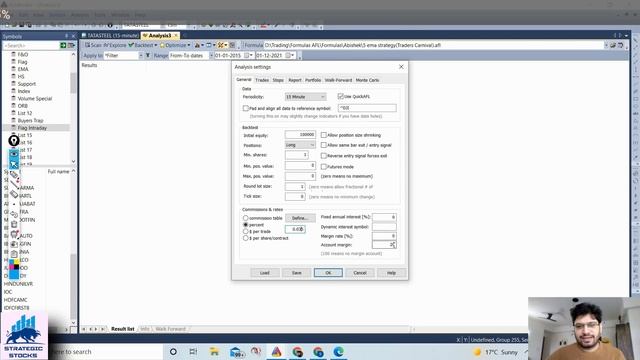Click the Save settings button
This screenshot has width=640, height=360.
click(x=297, y=273)
